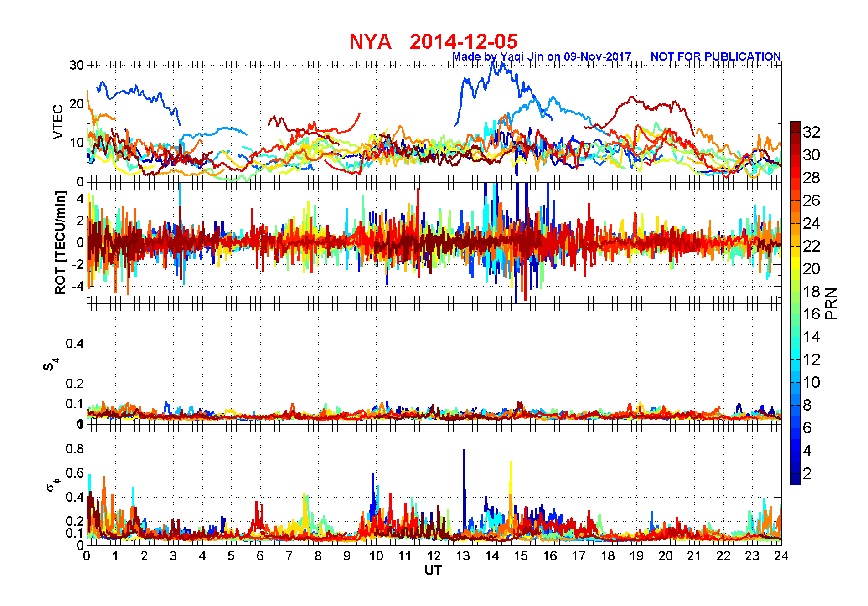Click the colorbar tick label 22
This screenshot has height=606, width=868.
811,246
